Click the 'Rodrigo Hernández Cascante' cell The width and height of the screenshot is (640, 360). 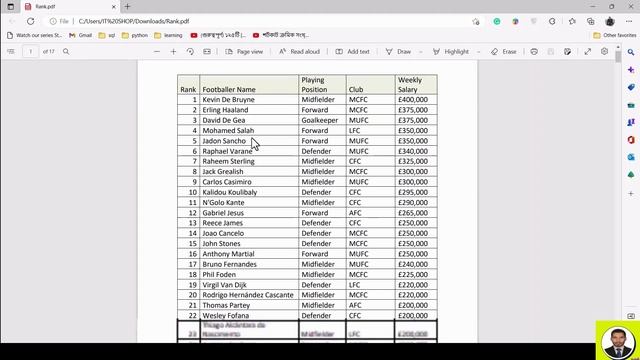click(x=249, y=295)
